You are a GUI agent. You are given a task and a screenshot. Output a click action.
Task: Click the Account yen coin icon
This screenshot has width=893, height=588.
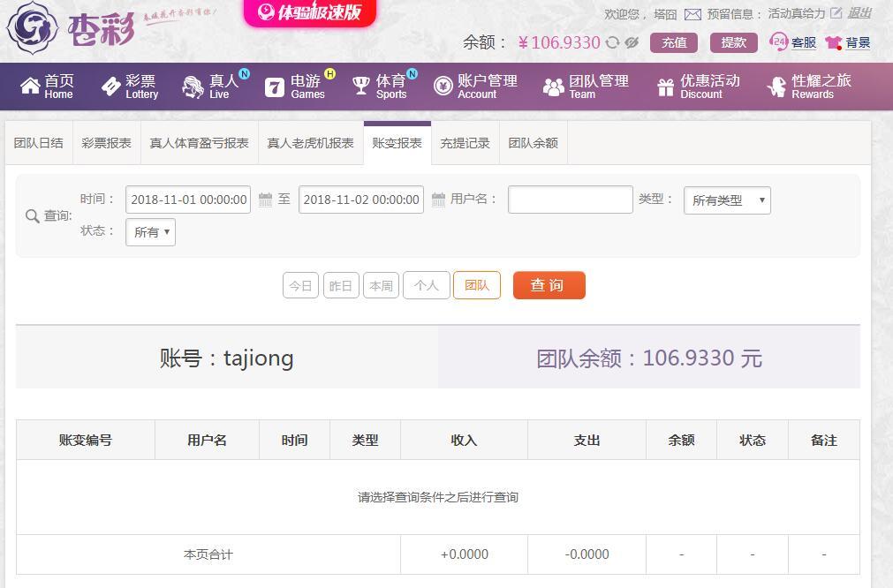443,87
